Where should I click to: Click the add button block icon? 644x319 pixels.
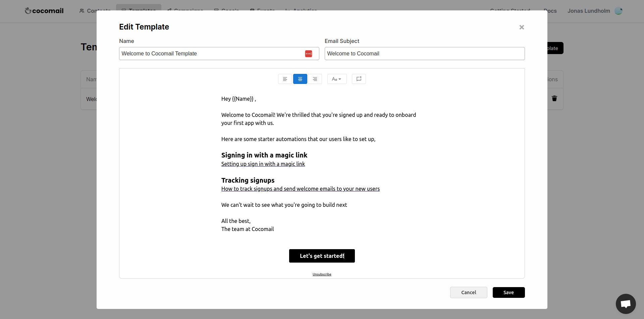coord(359,79)
